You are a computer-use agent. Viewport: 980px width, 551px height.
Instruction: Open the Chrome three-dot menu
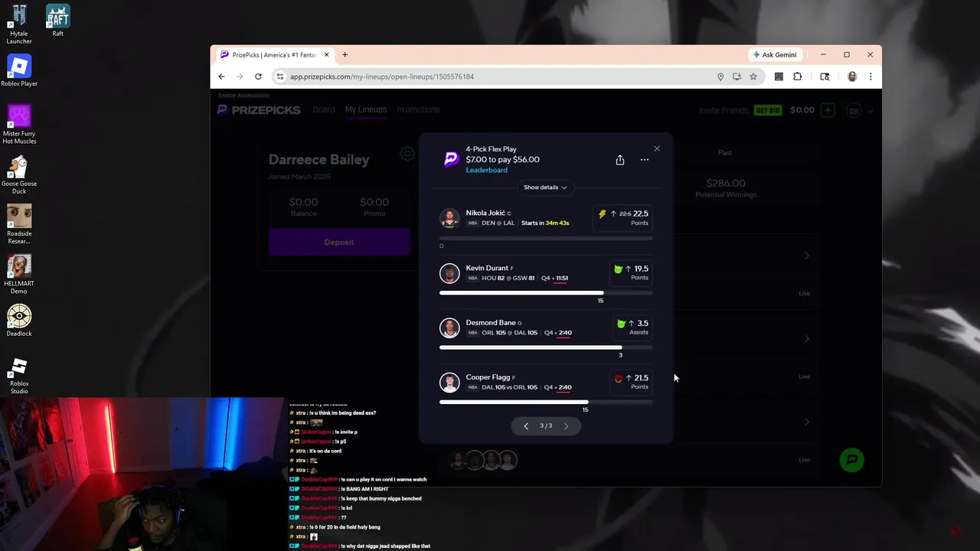871,77
